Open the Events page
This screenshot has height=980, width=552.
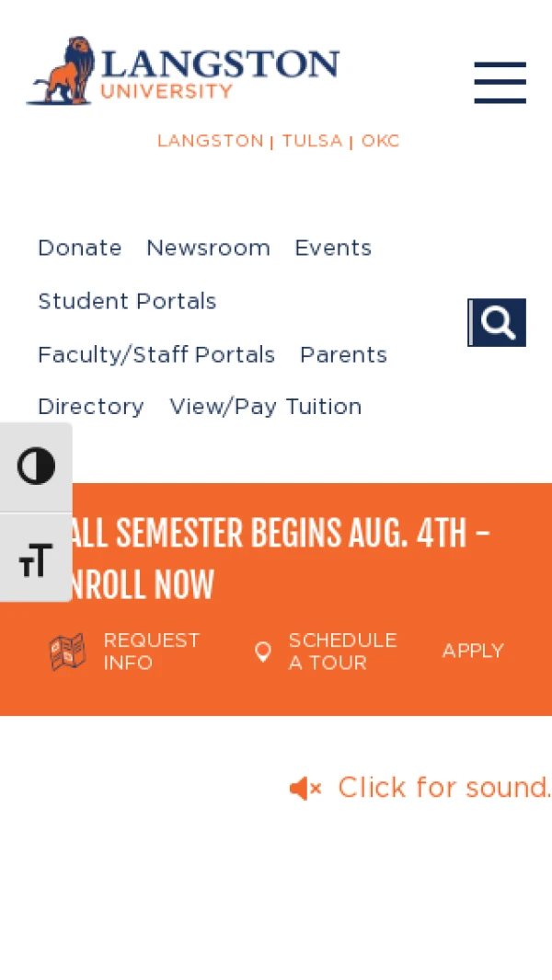[333, 248]
